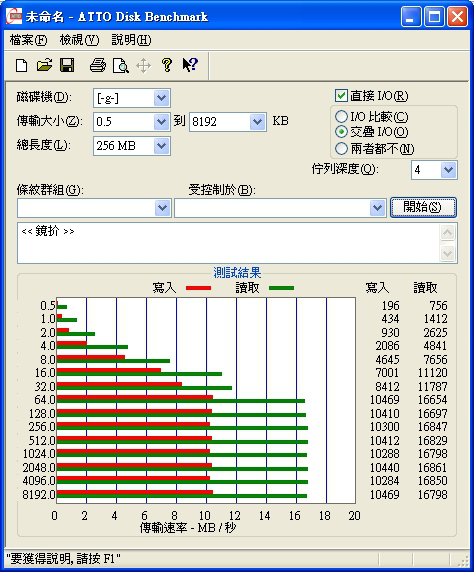Click the 寫入 column header in results
474x572 pixels.
pos(377,288)
